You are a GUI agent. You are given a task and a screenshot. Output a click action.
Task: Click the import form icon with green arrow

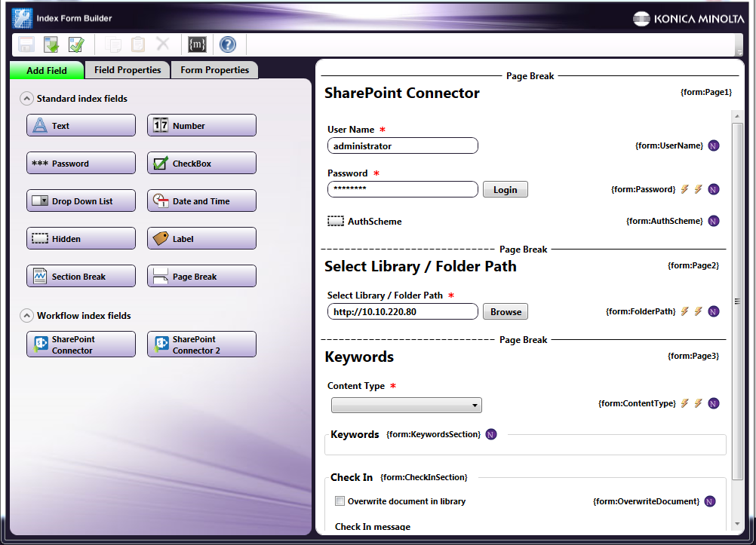click(51, 44)
